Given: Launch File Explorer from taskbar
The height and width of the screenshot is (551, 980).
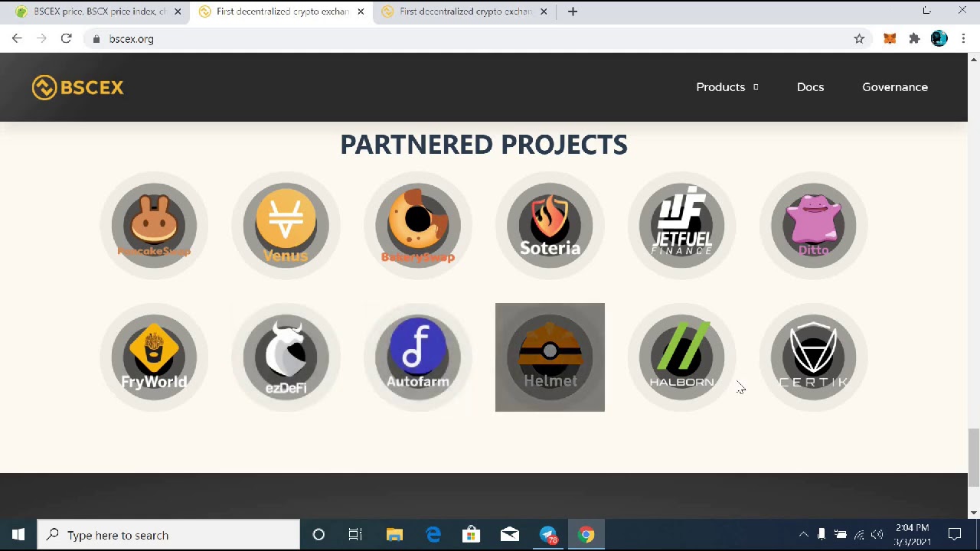Looking at the screenshot, I should click(394, 535).
